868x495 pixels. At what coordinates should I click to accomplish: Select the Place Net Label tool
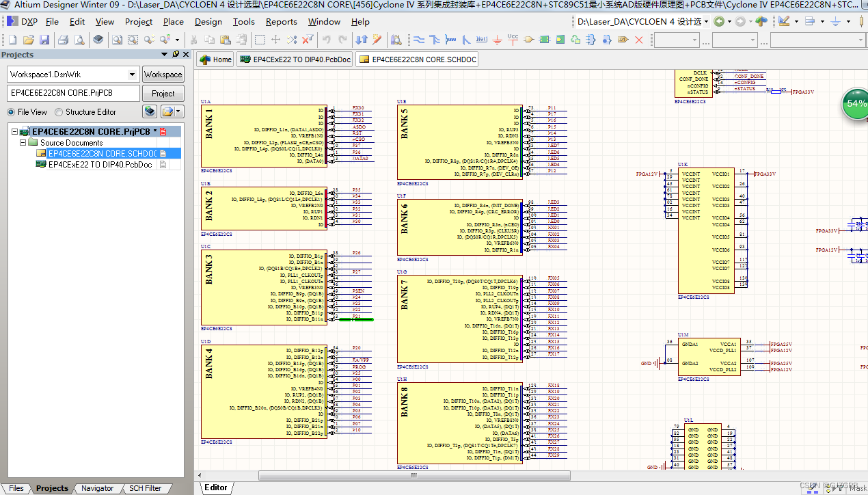click(x=482, y=40)
